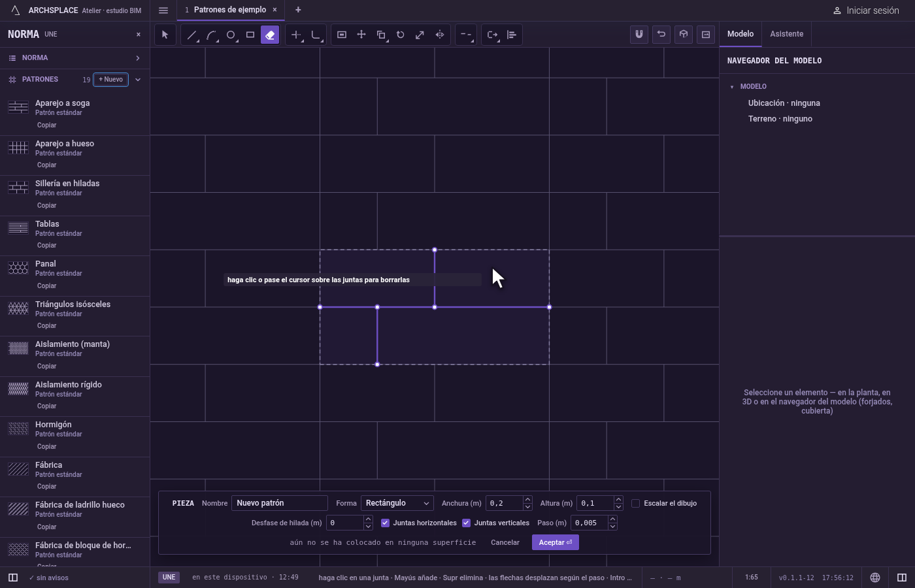Click the Desfase de hilada field
Viewport: 915px width, 588px height.
click(x=344, y=523)
